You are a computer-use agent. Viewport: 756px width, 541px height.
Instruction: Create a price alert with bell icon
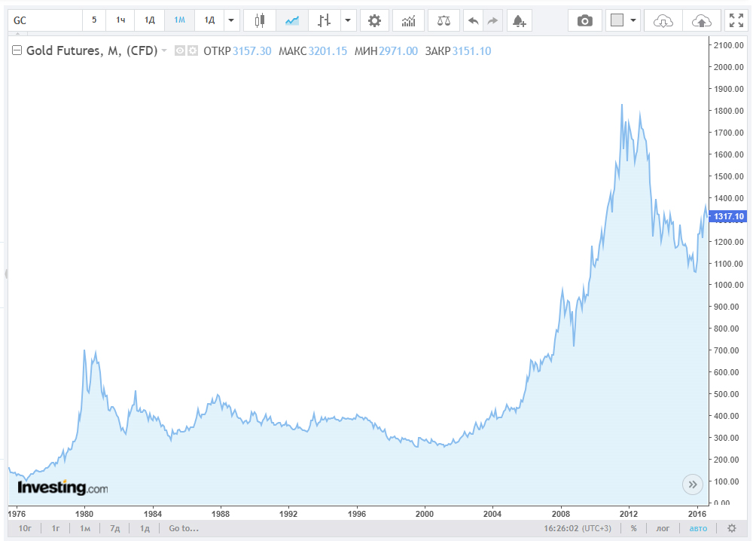point(518,20)
